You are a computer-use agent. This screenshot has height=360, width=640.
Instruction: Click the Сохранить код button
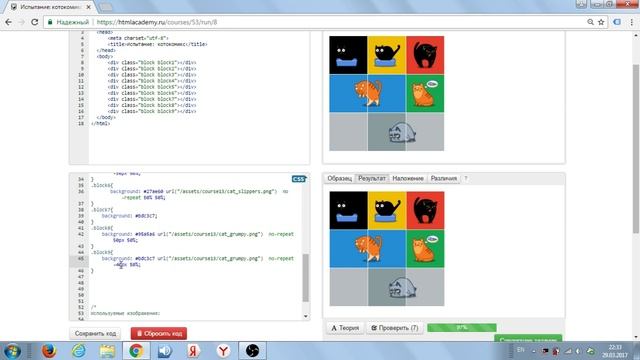(x=95, y=333)
